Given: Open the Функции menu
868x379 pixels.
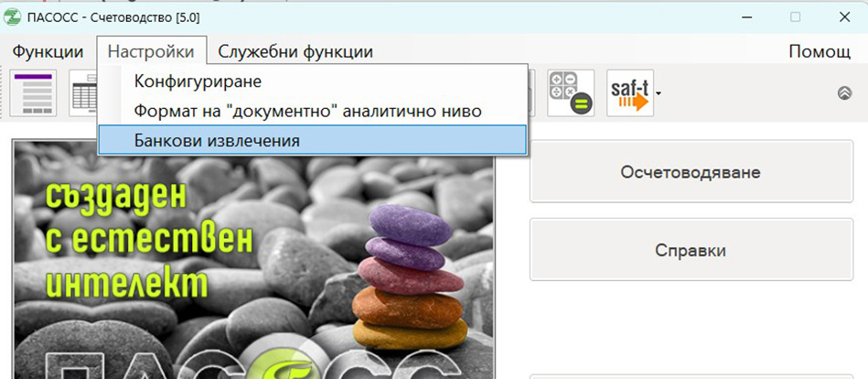Looking at the screenshot, I should 48,51.
